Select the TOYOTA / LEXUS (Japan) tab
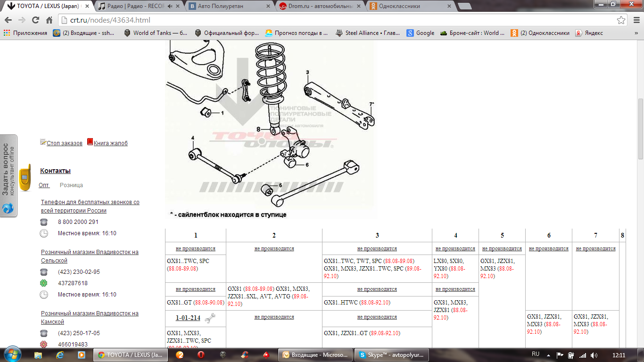 45,6
